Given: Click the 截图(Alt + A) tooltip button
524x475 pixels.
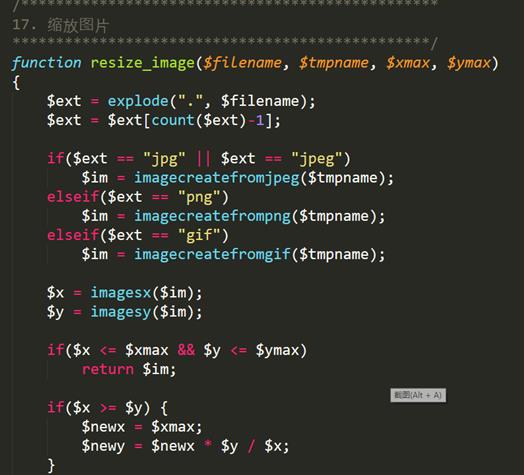Looking at the screenshot, I should [418, 395].
